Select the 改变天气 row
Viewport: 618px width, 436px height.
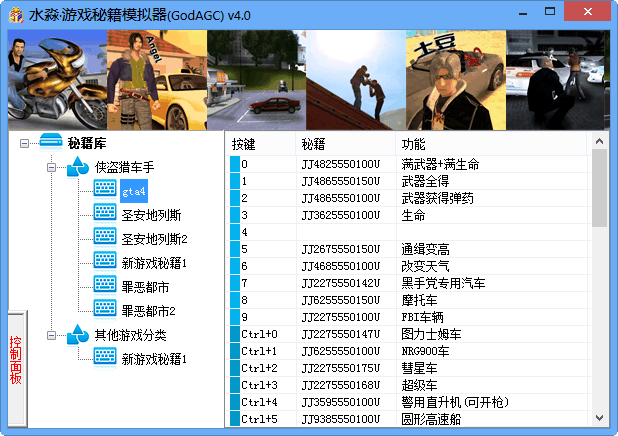(x=410, y=266)
